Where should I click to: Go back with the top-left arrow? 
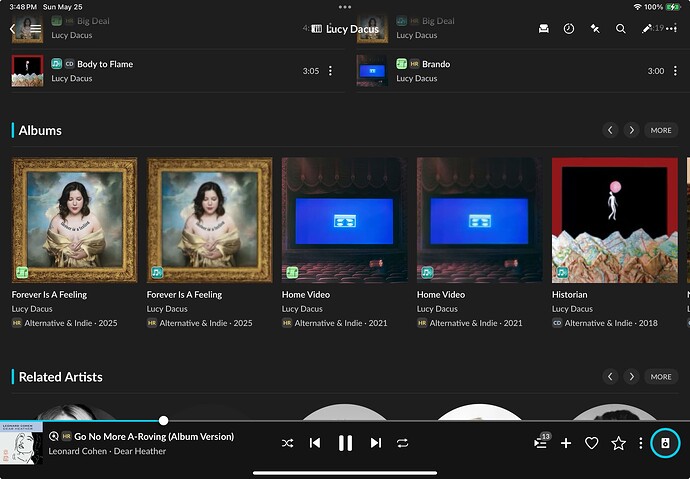tap(12, 29)
